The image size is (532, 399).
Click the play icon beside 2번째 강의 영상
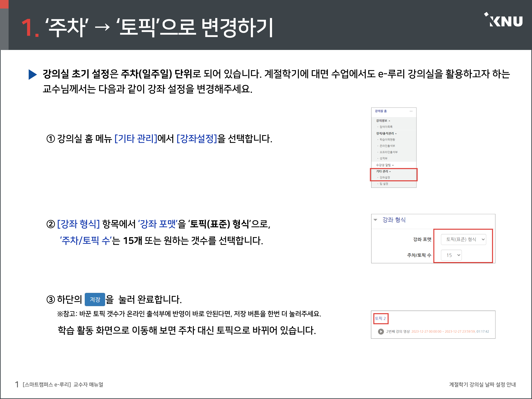click(x=381, y=332)
